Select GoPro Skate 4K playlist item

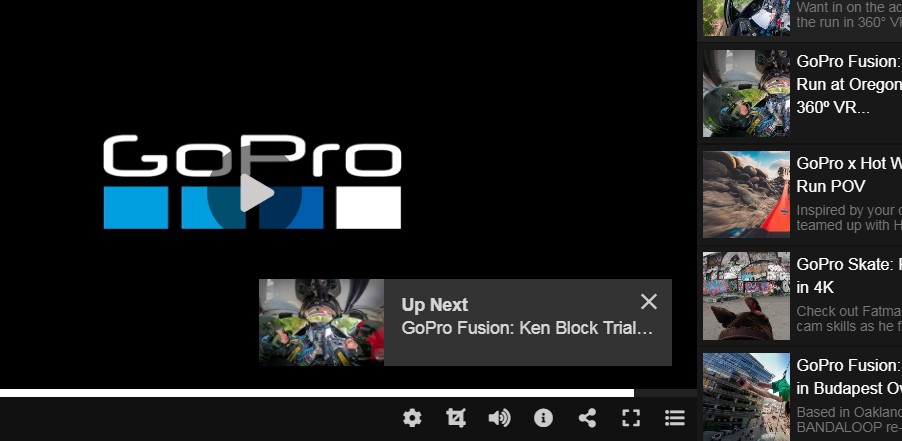[802, 296]
